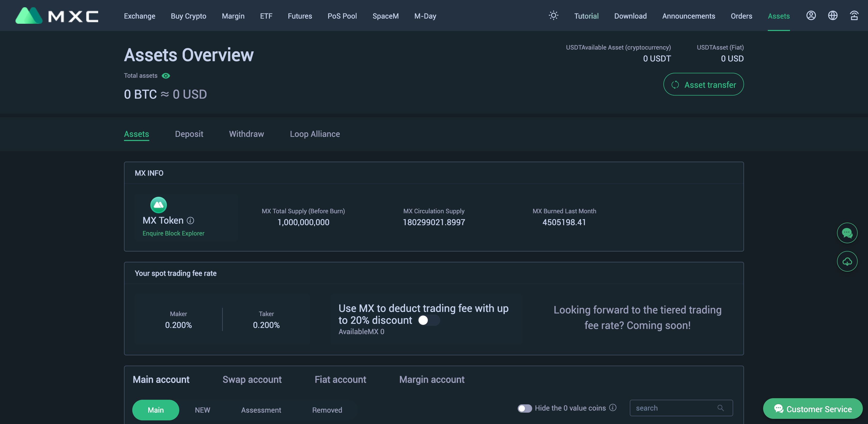This screenshot has width=868, height=424.
Task: Switch to Swap account tab
Action: point(252,380)
